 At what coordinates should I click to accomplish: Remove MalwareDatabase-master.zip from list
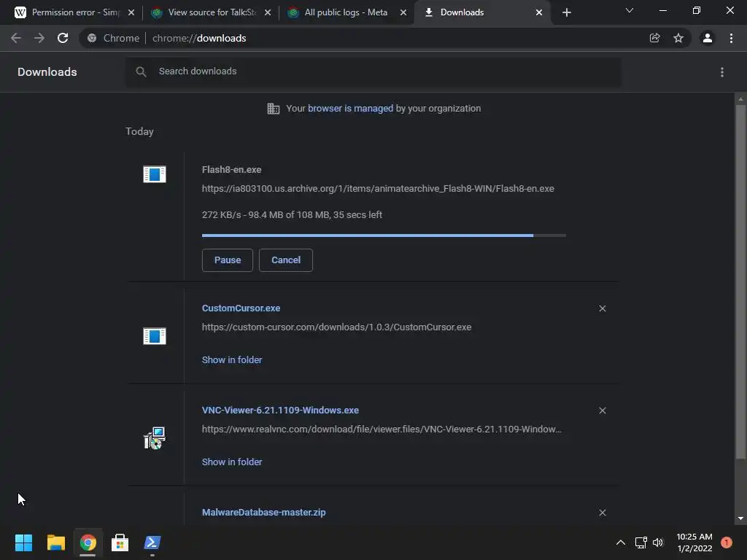(x=603, y=513)
